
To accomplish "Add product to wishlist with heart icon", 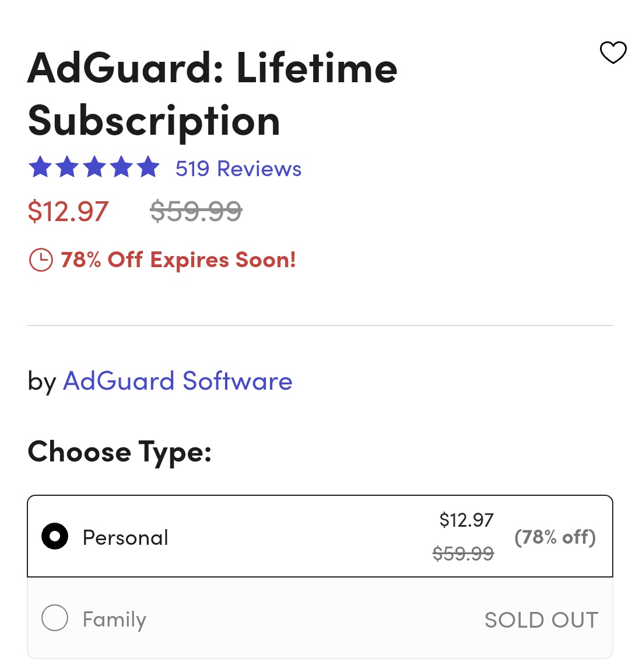I will (613, 52).
